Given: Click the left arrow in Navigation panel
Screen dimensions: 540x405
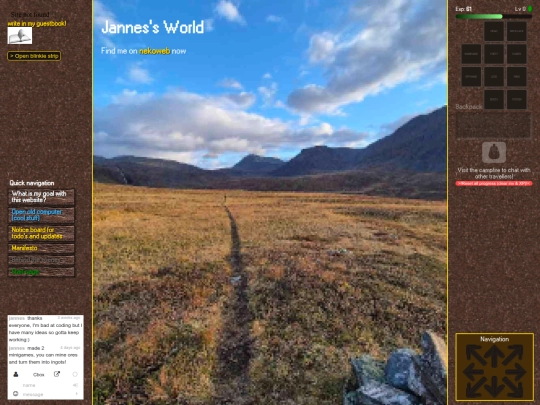Looking at the screenshot, I should click(x=474, y=372).
